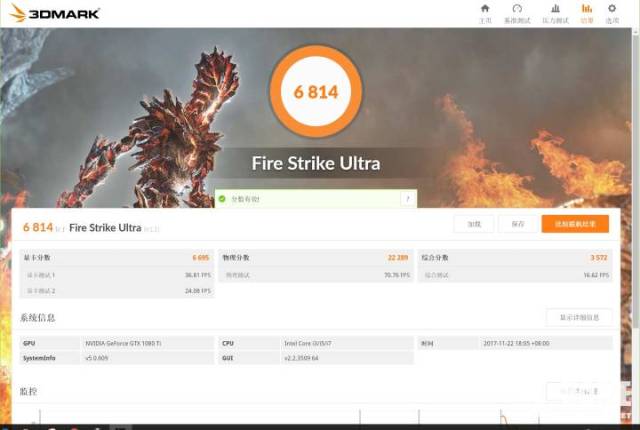Select the GUI version v2.2.3509 64
The height and width of the screenshot is (430, 640).
[x=301, y=358]
